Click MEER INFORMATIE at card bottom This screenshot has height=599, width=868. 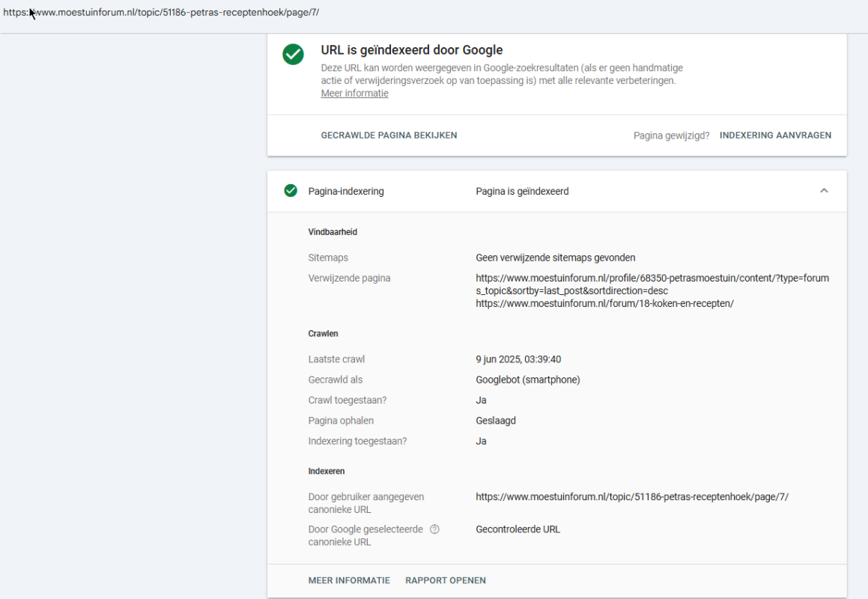point(349,580)
